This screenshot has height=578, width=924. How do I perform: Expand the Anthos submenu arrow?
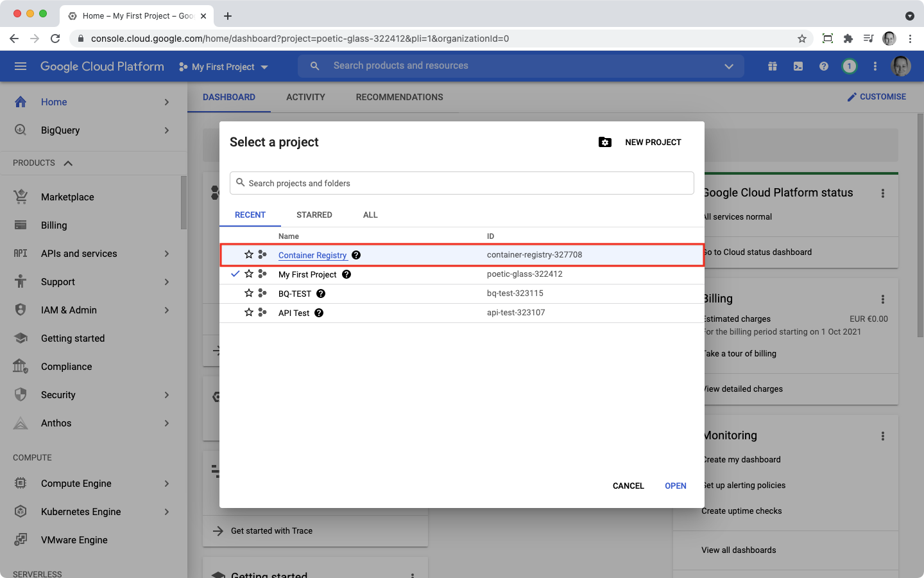[167, 423]
